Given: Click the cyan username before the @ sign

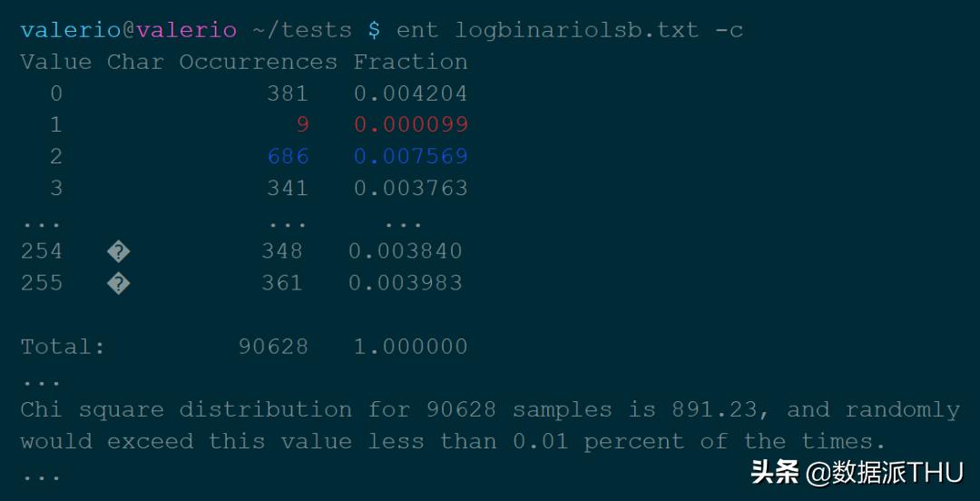Looking at the screenshot, I should pyautogui.click(x=71, y=30).
